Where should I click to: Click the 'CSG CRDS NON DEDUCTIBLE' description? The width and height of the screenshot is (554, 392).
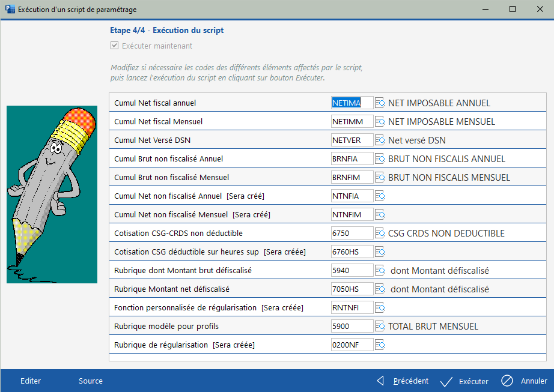pyautogui.click(x=446, y=234)
